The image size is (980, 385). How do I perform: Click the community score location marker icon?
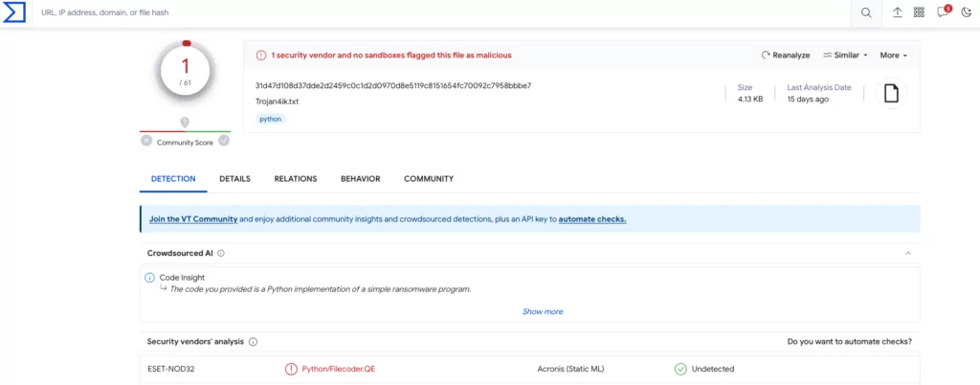(x=185, y=122)
